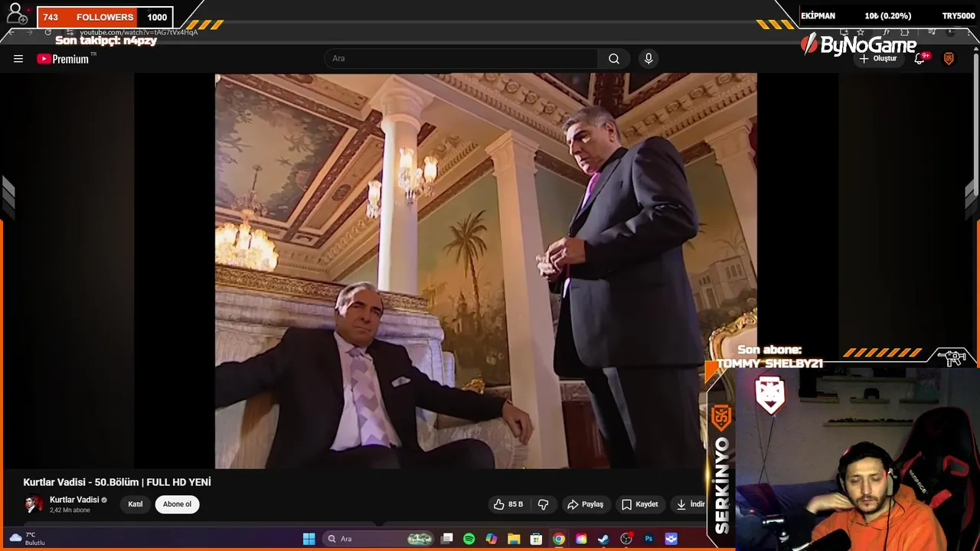Click the 2,42 Mn abone subscriber count
980x551 pixels.
click(x=70, y=510)
